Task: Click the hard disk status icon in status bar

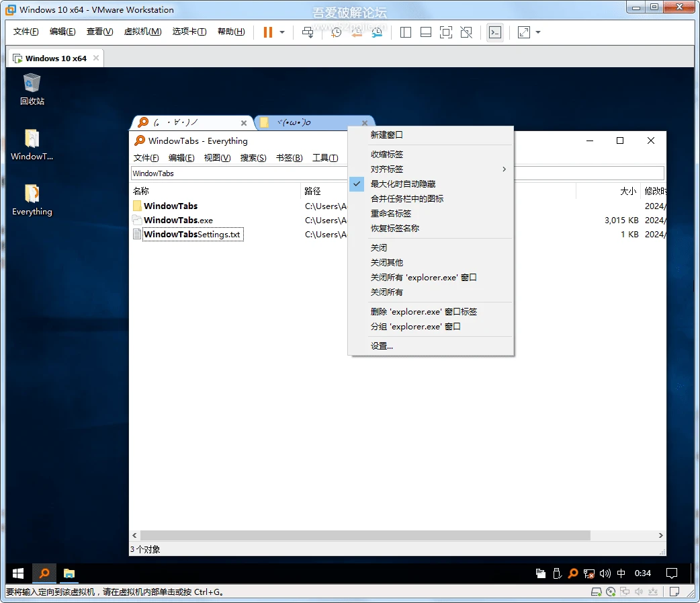Action: (597, 592)
